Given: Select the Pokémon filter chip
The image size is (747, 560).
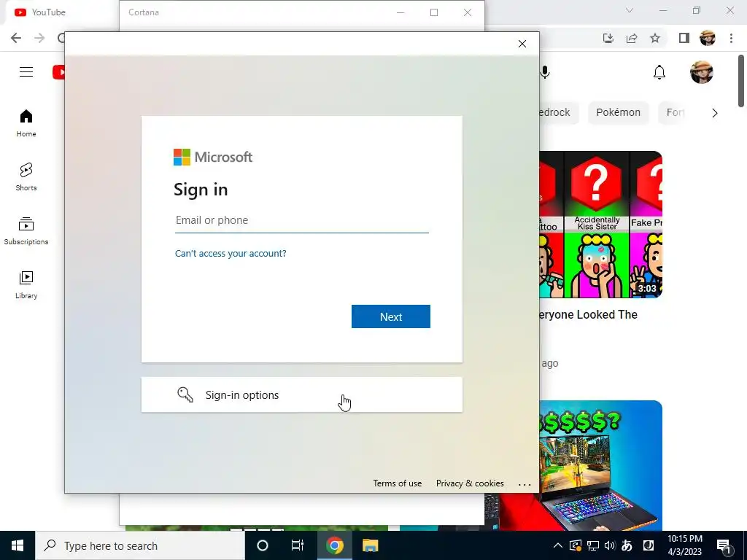Looking at the screenshot, I should pyautogui.click(x=619, y=112).
